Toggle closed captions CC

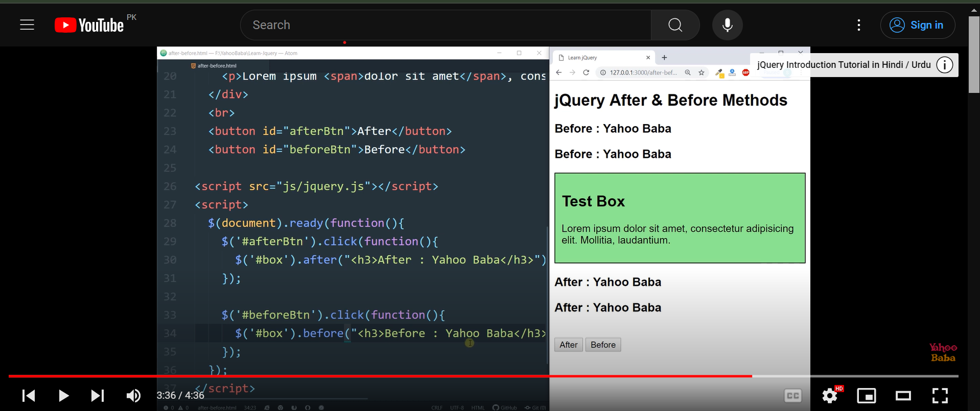[x=792, y=396]
